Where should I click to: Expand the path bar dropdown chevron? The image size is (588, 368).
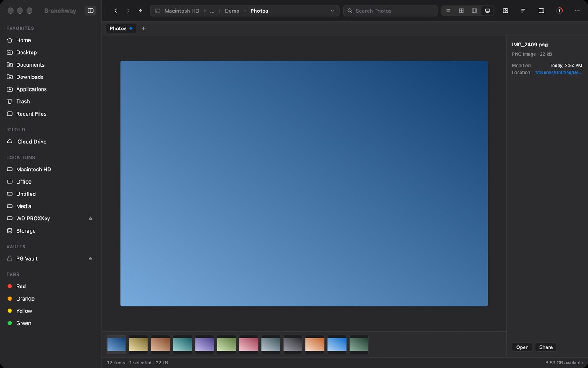pos(332,11)
